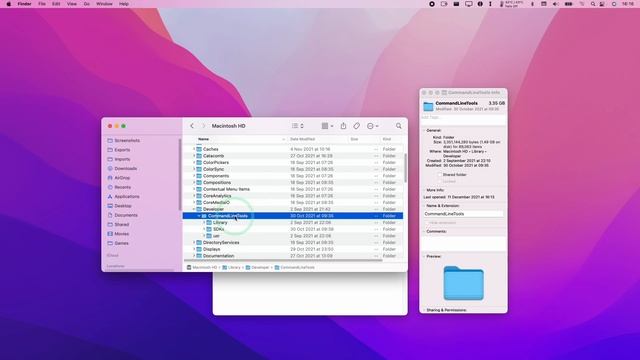Collapse the General section in Info window
Screen dimensions: 640x360
(x=424, y=131)
